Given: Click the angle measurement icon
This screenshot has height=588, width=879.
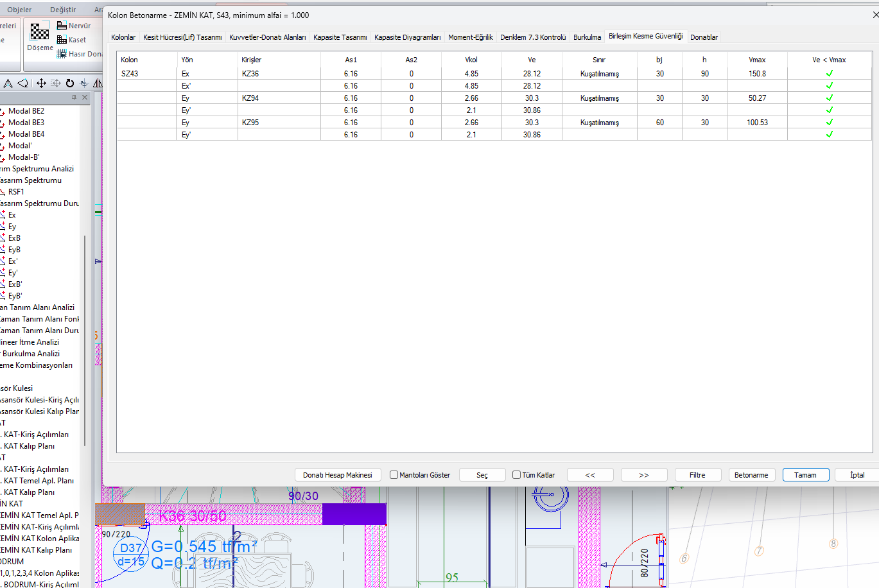Looking at the screenshot, I should click(22, 83).
